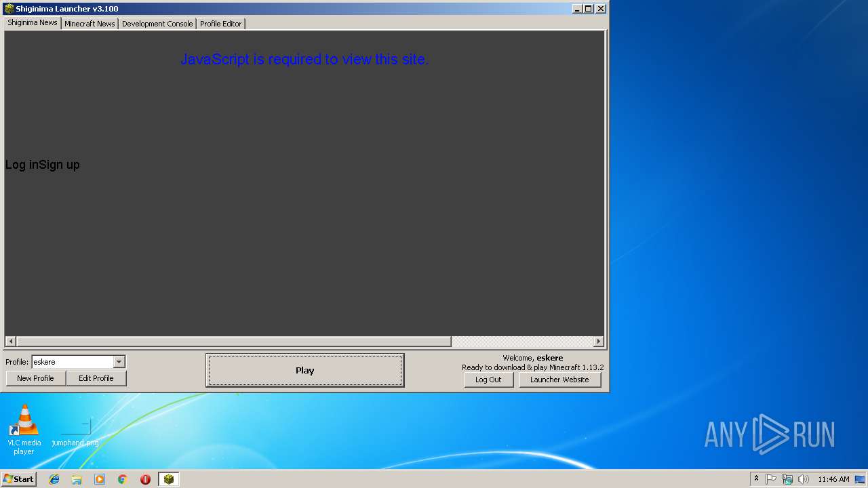Maximize the Shiginima Launcher window
The image size is (868, 488).
[589, 9]
